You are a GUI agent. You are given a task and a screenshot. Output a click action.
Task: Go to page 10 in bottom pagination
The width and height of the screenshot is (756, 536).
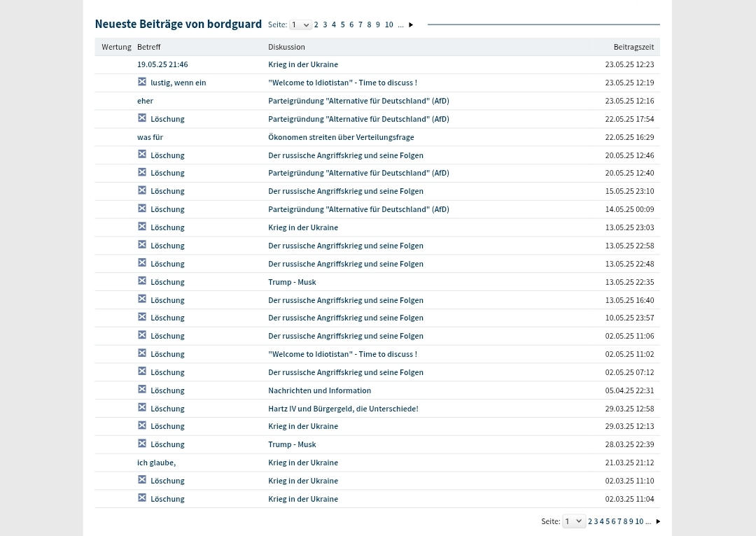639,521
